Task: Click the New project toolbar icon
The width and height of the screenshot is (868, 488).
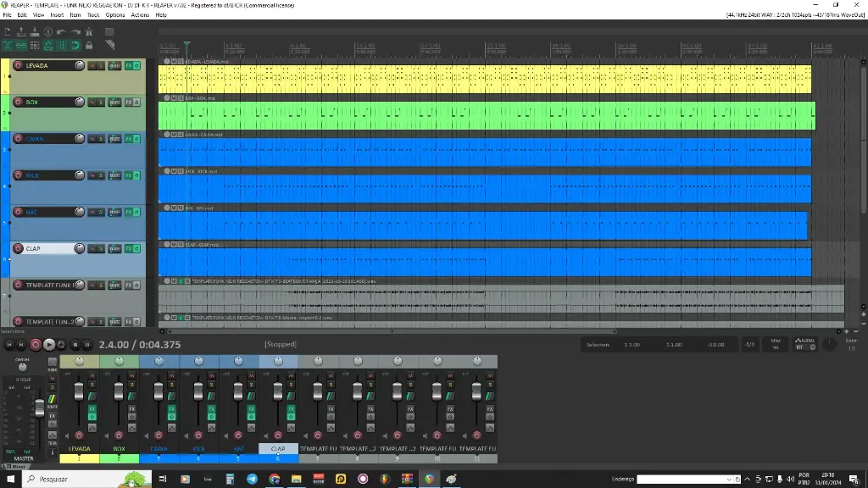Action: 8,32
